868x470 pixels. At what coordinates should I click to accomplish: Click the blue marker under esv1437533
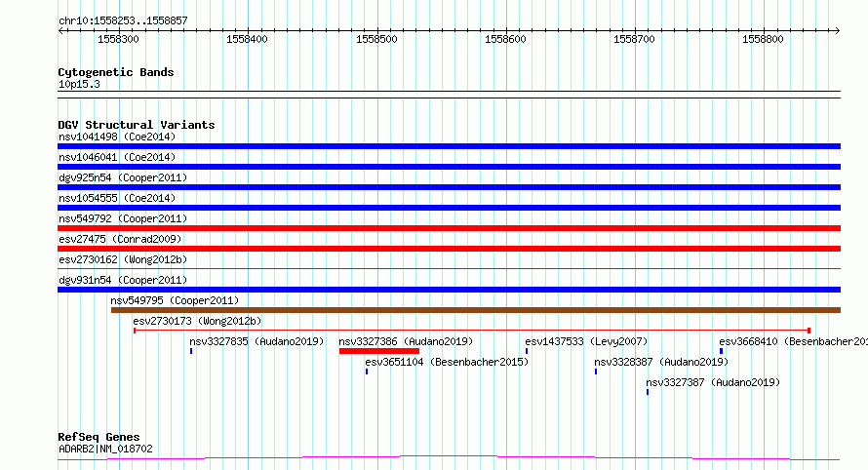[x=527, y=351]
